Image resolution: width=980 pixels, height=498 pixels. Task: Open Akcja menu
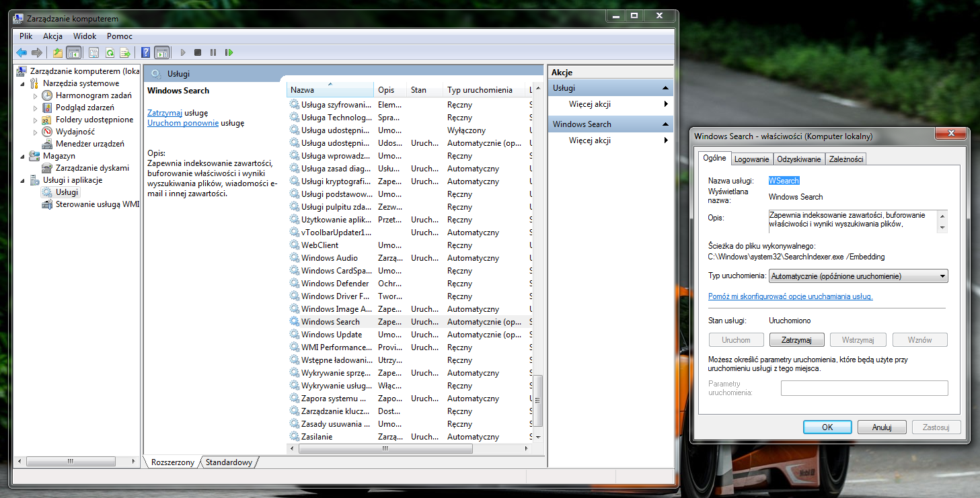(x=52, y=36)
